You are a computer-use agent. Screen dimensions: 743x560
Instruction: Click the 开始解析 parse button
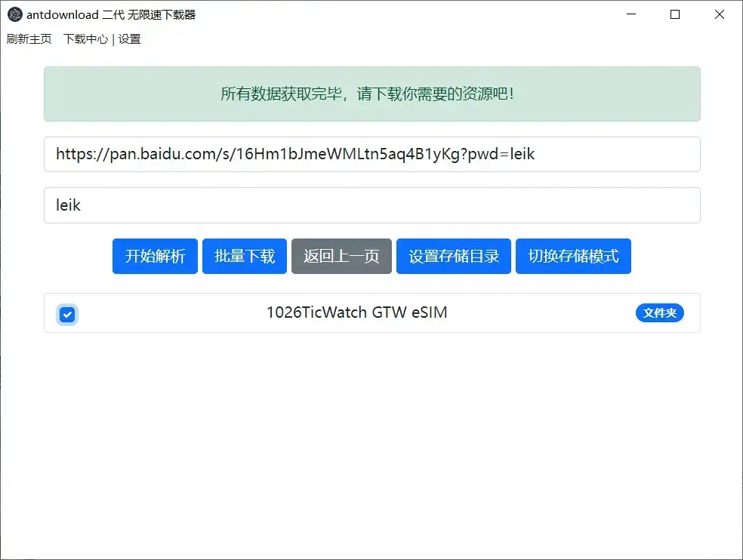pyautogui.click(x=154, y=256)
